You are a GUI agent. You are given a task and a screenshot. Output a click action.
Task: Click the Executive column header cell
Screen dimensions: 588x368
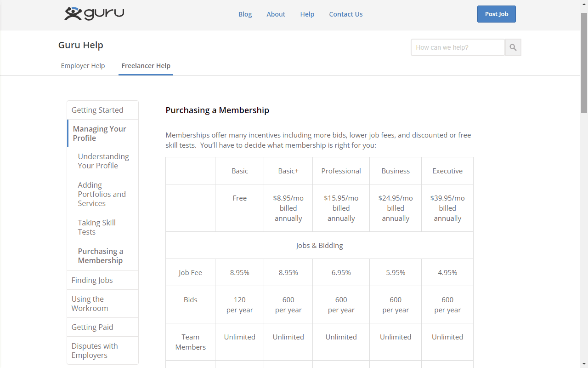point(447,171)
